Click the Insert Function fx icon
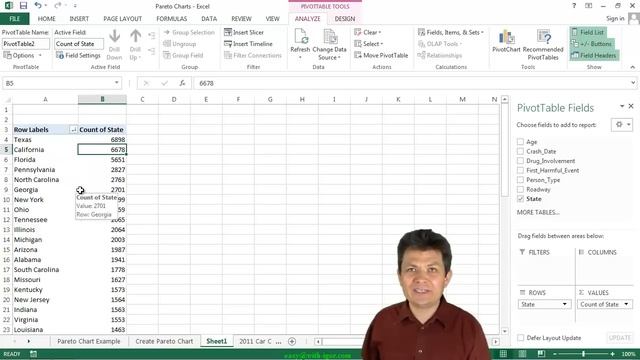The image size is (640, 360). click(x=182, y=83)
